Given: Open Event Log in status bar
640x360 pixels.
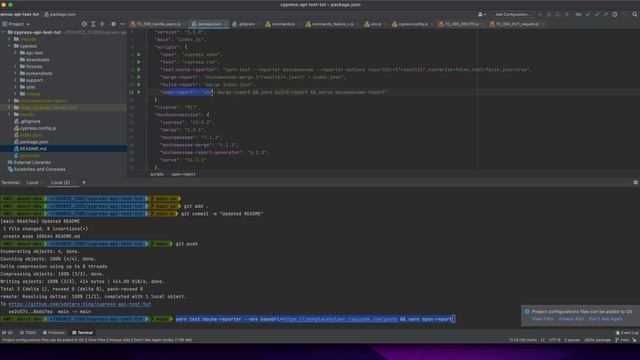Looking at the screenshot, I should point(627,333).
